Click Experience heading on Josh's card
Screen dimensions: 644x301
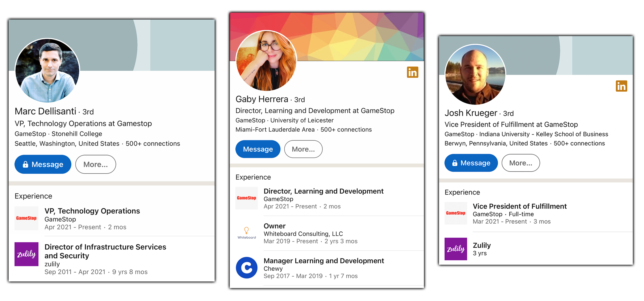pos(462,192)
